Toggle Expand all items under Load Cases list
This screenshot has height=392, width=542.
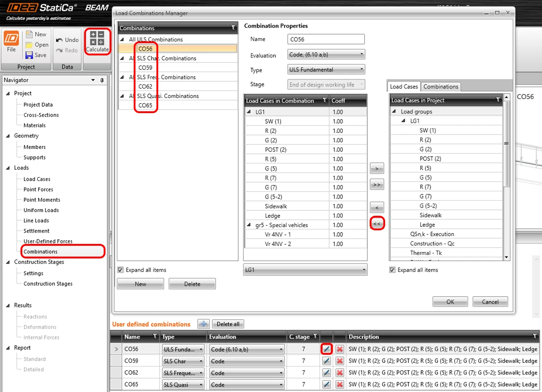pyautogui.click(x=392, y=270)
